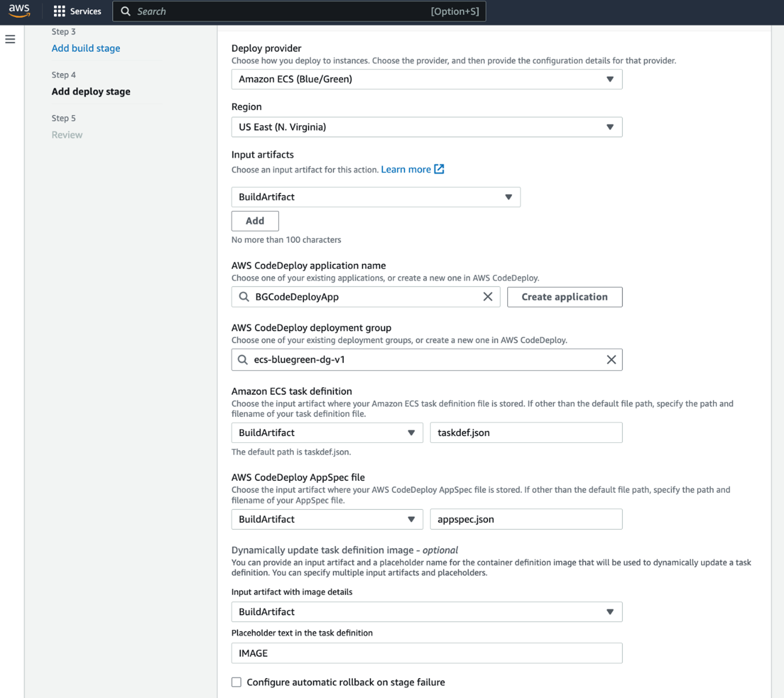
Task: Click the 'Region' field label
Action: pyautogui.click(x=247, y=107)
